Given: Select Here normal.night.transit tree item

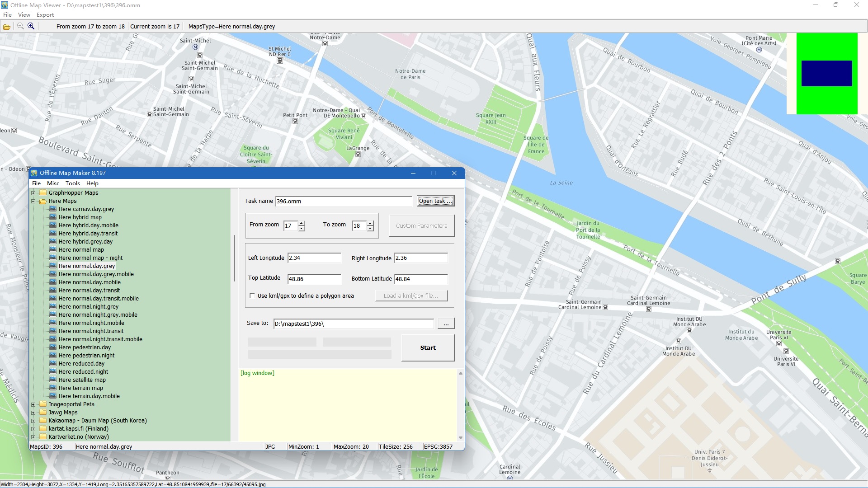Looking at the screenshot, I should click(x=91, y=331).
